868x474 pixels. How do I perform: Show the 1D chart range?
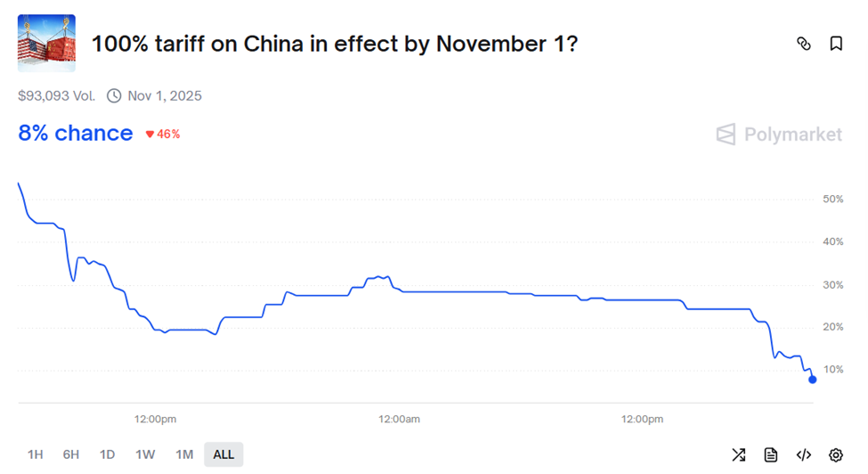[107, 454]
